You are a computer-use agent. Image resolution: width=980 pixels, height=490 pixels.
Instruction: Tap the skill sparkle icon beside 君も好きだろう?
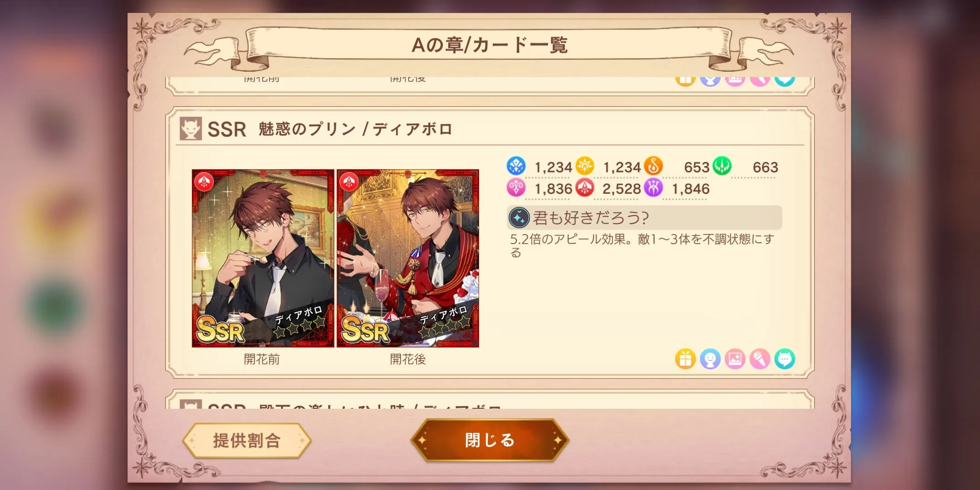pos(519,218)
